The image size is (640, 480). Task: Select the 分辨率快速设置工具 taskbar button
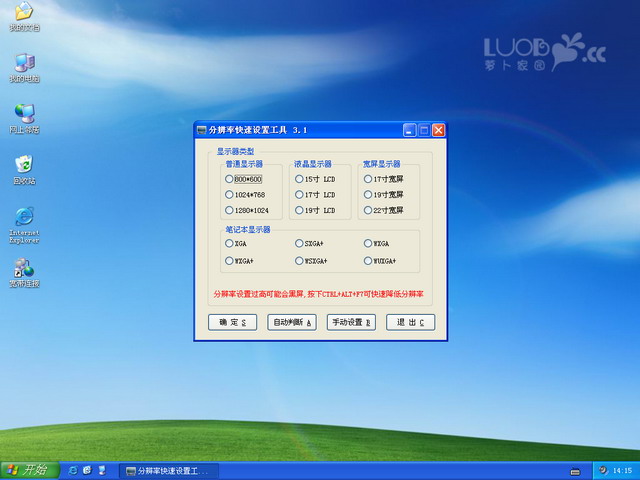click(169, 471)
